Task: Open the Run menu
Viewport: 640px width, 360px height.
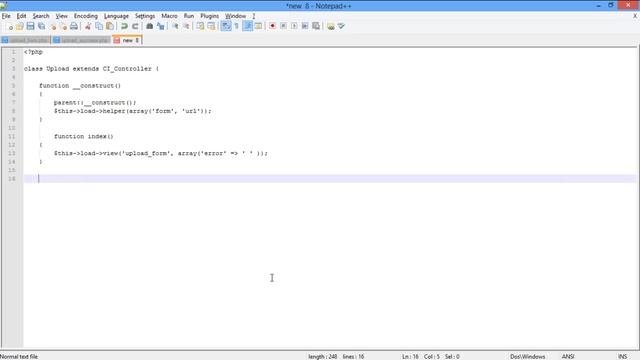Action: (x=189, y=16)
